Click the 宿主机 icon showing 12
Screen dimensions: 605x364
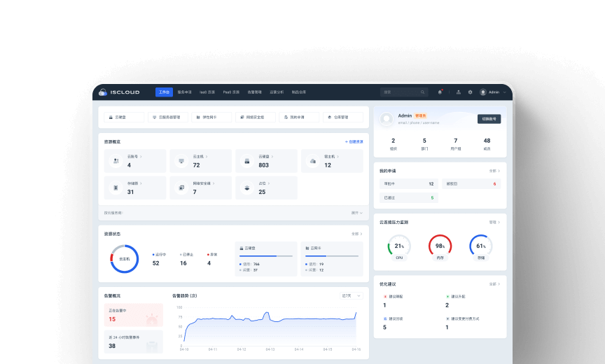pos(312,162)
